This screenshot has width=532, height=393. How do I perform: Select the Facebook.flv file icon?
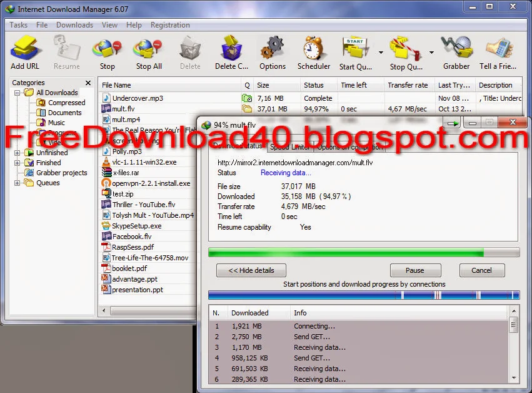point(106,236)
